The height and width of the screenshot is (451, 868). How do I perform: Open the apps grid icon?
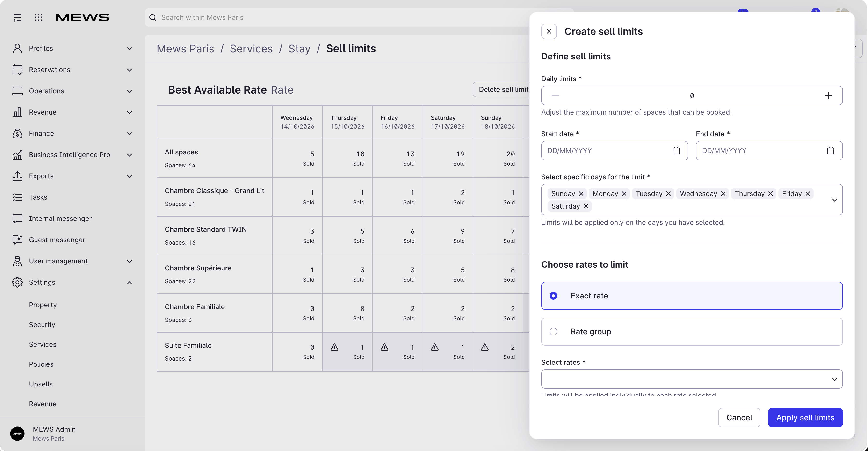click(x=38, y=18)
